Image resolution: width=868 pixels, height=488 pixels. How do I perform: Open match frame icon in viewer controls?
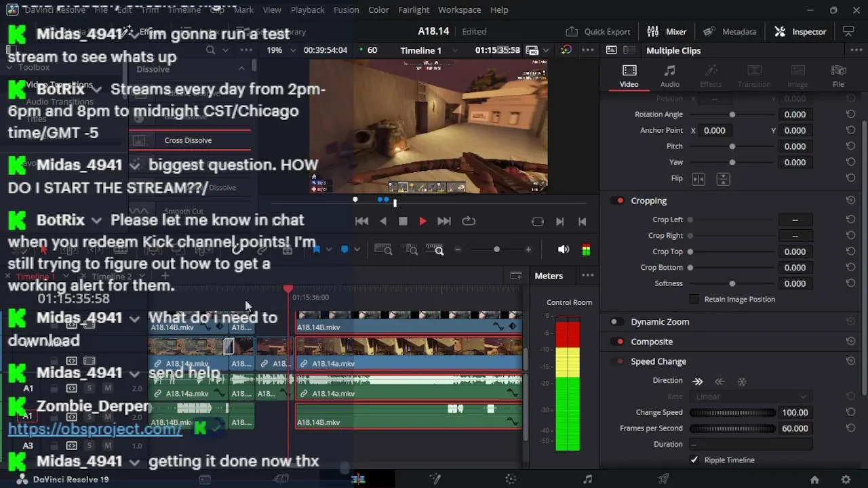(x=538, y=221)
